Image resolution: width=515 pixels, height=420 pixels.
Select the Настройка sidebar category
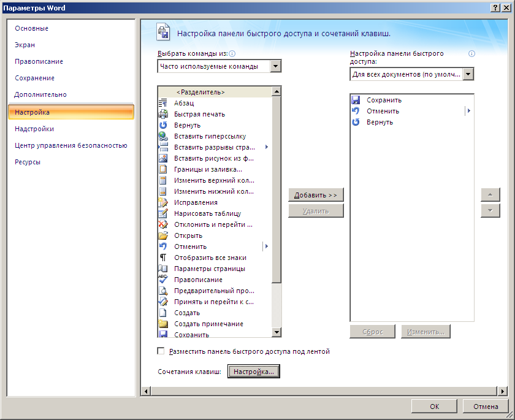coord(71,112)
